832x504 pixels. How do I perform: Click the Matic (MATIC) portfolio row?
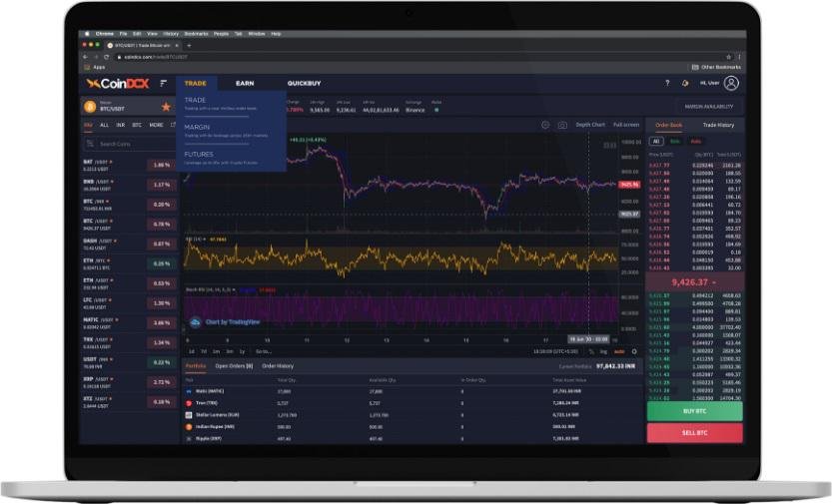tap(413, 391)
